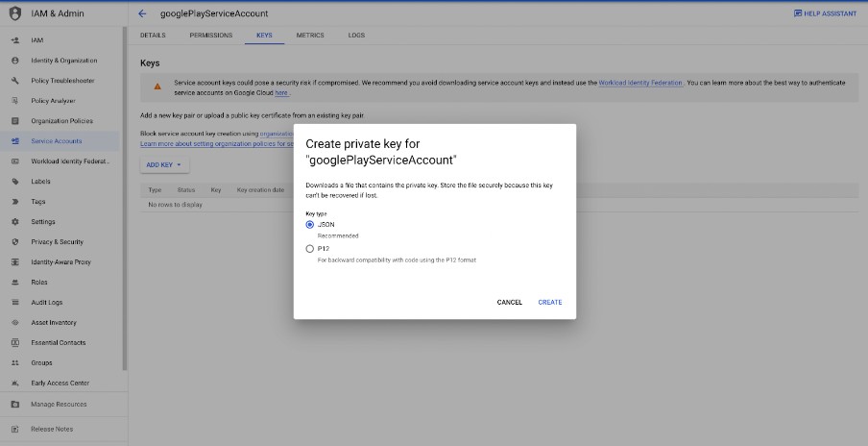This screenshot has width=868, height=446.
Task: Click the Identity-Aware Proxy icon
Action: (15, 262)
